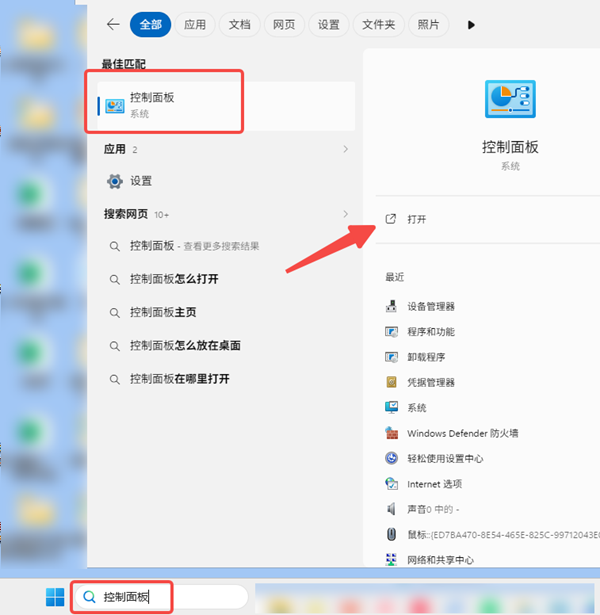Screen dimensions: 600x615
Task: Expand the 搜索网页 section chevron
Action: (x=346, y=214)
